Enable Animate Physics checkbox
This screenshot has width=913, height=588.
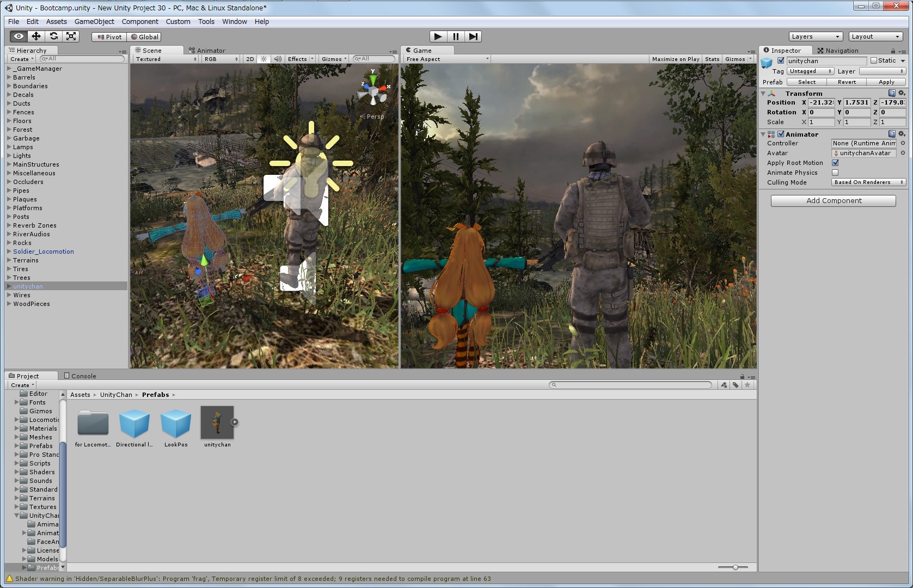pyautogui.click(x=835, y=173)
